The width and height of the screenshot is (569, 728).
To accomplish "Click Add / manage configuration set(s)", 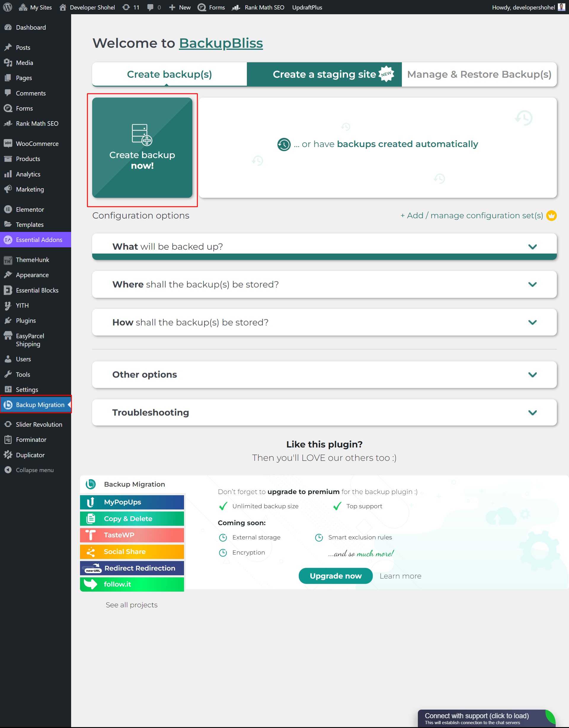I will pos(471,215).
